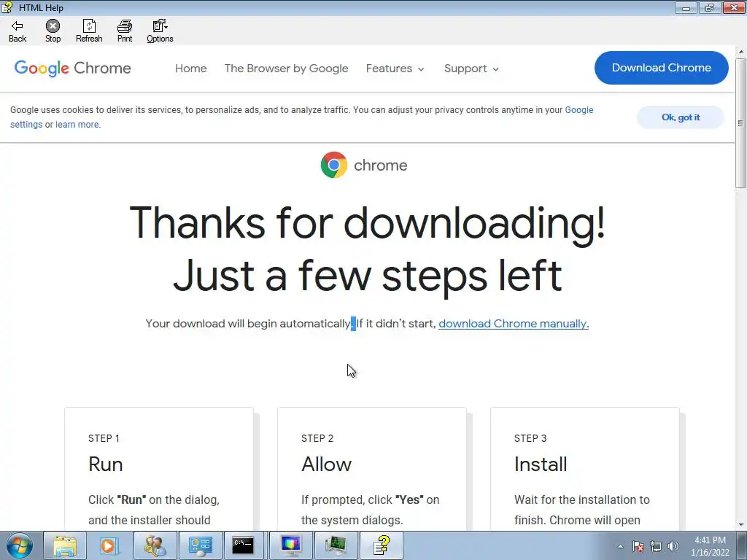Expand the Features dropdown menu
Image resolution: width=747 pixels, height=560 pixels.
pos(395,69)
